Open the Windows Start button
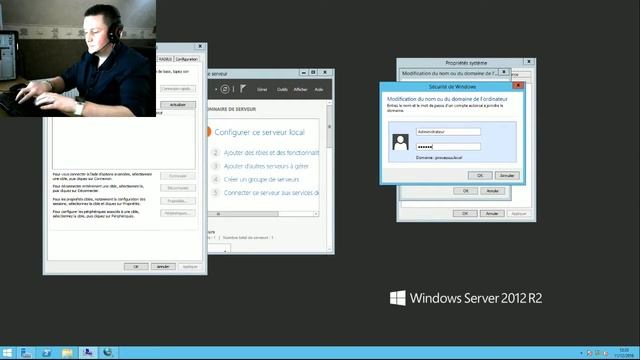 (x=7, y=353)
